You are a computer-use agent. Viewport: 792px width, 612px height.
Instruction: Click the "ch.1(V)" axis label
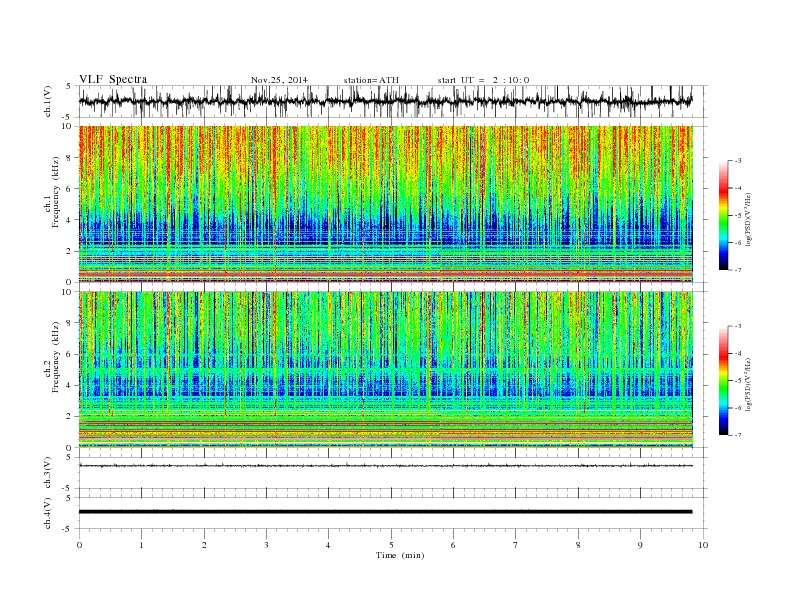48,102
